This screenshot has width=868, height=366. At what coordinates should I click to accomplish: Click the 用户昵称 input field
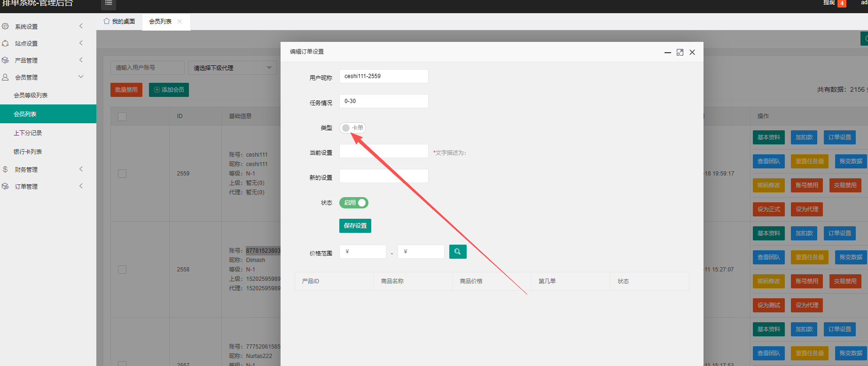pyautogui.click(x=384, y=76)
